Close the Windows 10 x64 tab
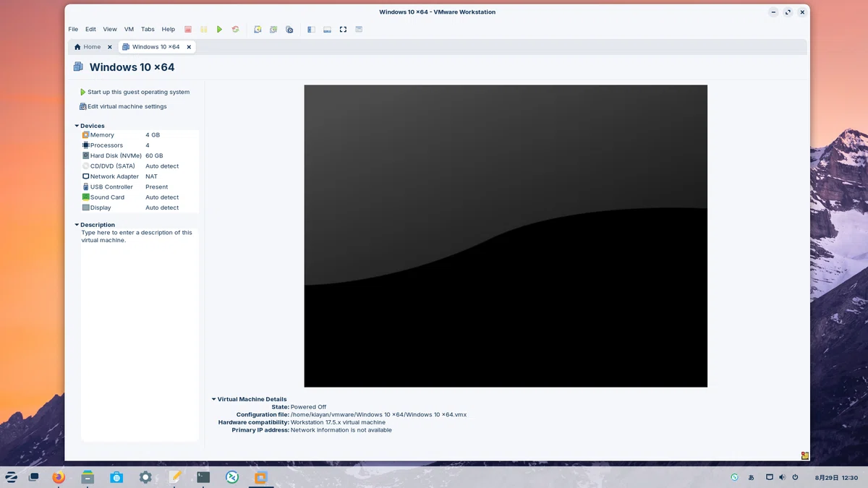 tap(190, 47)
